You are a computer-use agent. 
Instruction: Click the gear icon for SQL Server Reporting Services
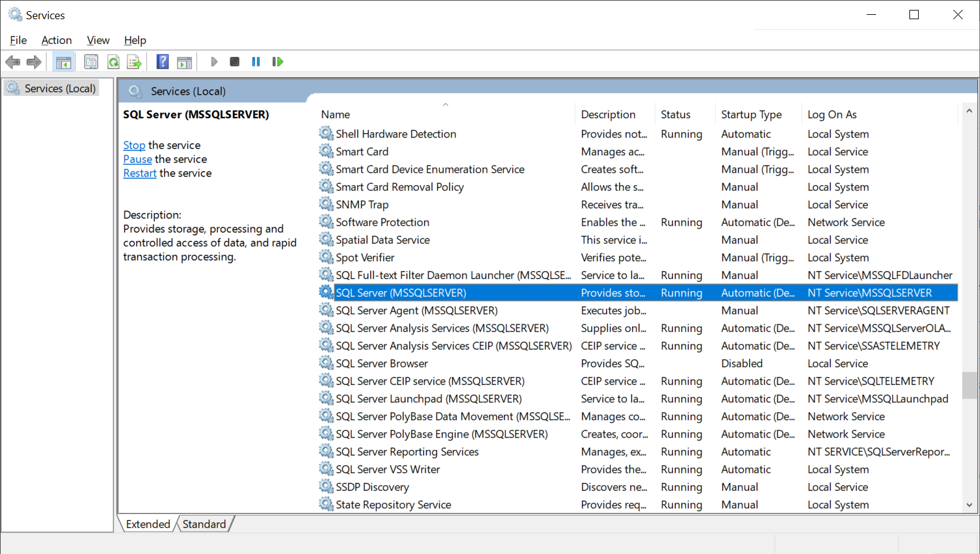tap(326, 451)
